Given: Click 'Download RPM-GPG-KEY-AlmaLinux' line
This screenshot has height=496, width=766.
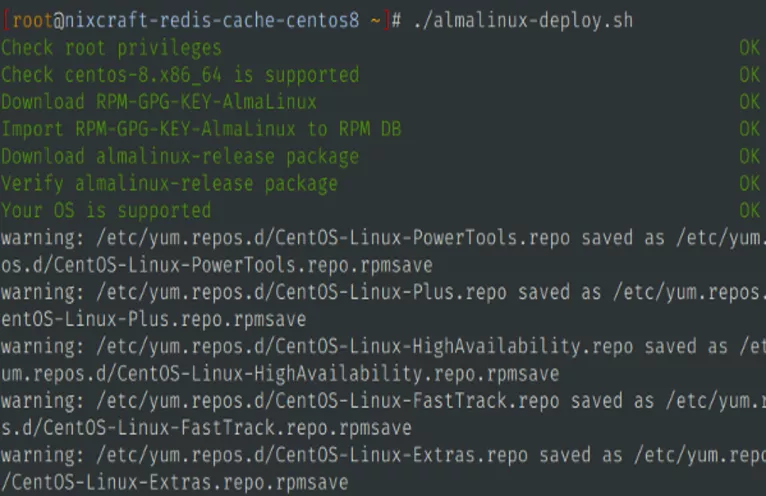Looking at the screenshot, I should [x=159, y=102].
